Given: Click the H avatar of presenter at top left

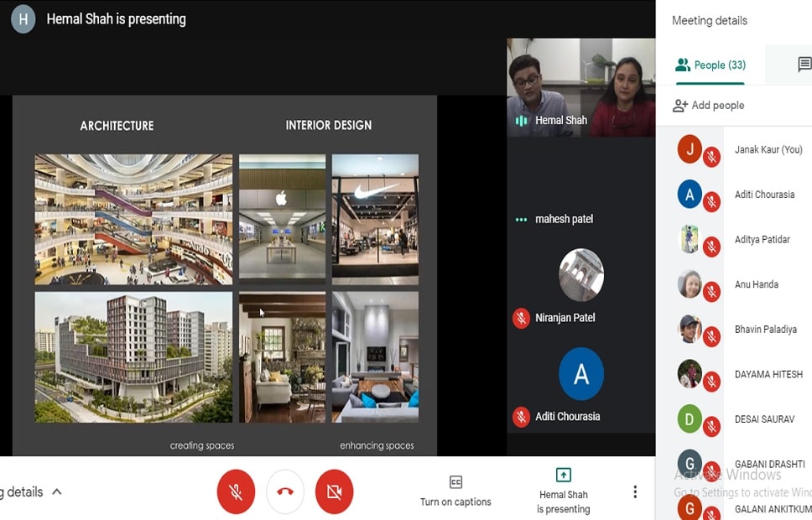Looking at the screenshot, I should tap(23, 19).
